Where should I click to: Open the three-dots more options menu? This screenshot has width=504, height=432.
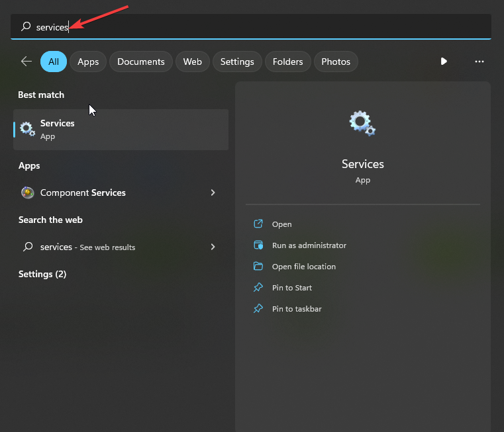click(x=479, y=62)
